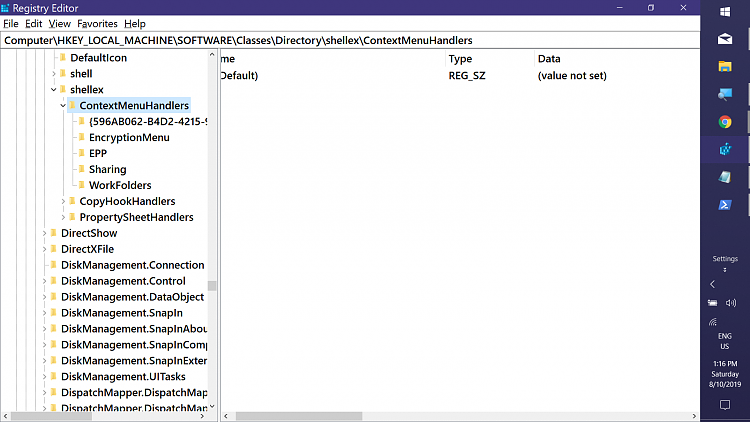Click the tree pane horizontal scrollbar thumb

click(52, 416)
